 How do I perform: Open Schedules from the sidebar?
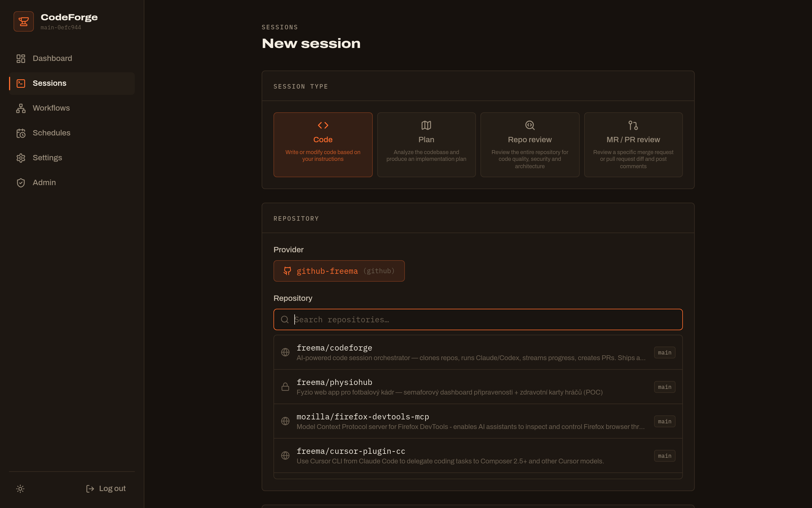(x=72, y=133)
